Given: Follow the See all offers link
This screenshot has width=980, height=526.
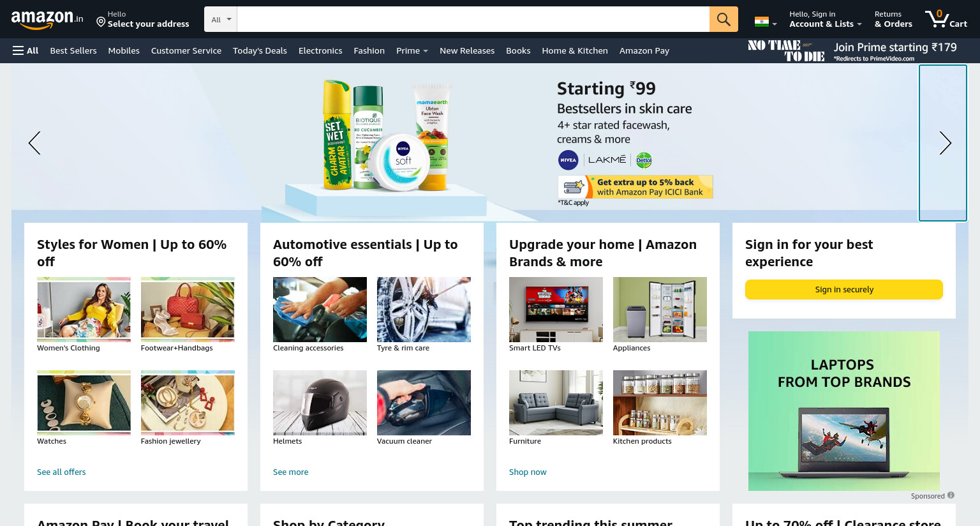Looking at the screenshot, I should coord(61,472).
